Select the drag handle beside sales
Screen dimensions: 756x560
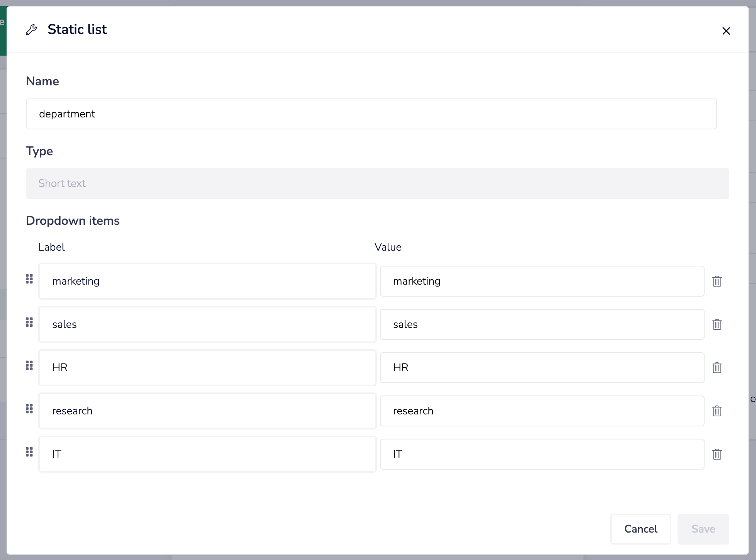29,322
